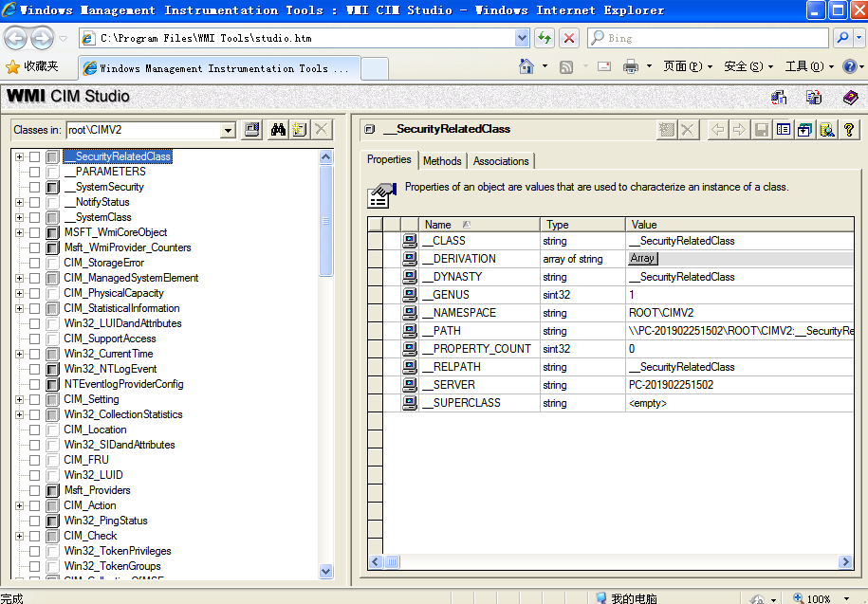This screenshot has width=868, height=604.
Task: Click the Bing search input box
Action: [708, 38]
